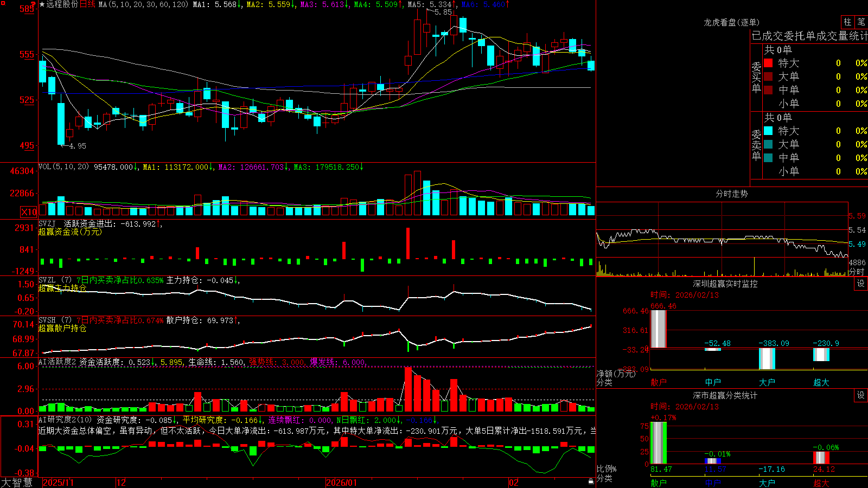Select the 2026/01 date marker

342,483
